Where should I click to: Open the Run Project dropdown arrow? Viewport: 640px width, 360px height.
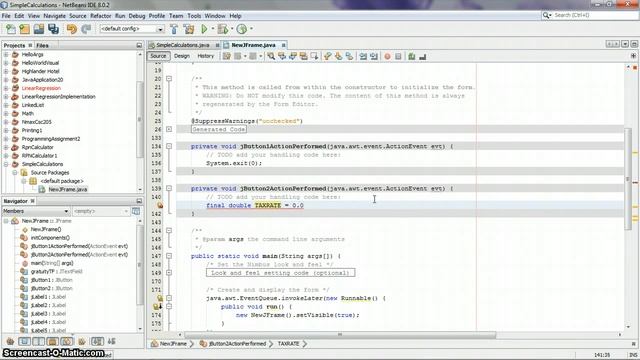[212, 29]
